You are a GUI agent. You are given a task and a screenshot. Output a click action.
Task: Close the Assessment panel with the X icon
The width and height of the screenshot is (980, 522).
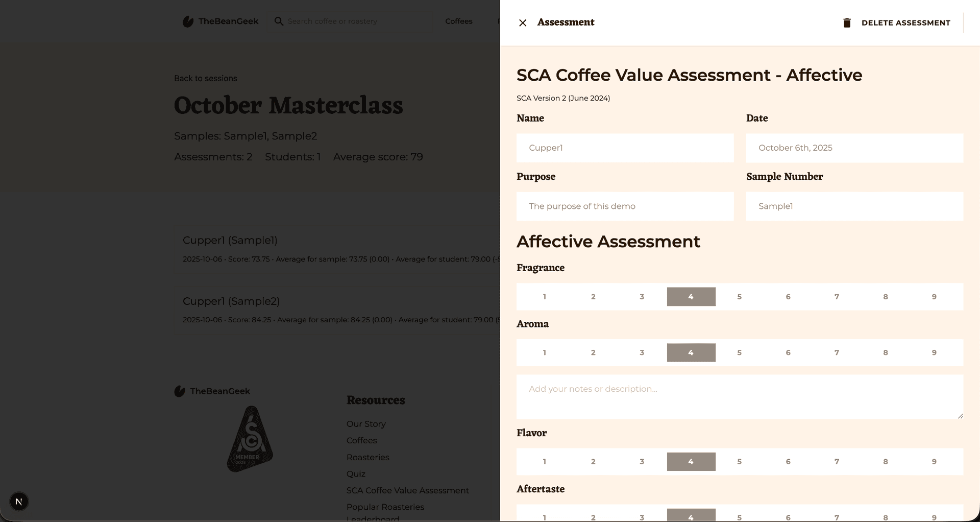[x=523, y=22]
